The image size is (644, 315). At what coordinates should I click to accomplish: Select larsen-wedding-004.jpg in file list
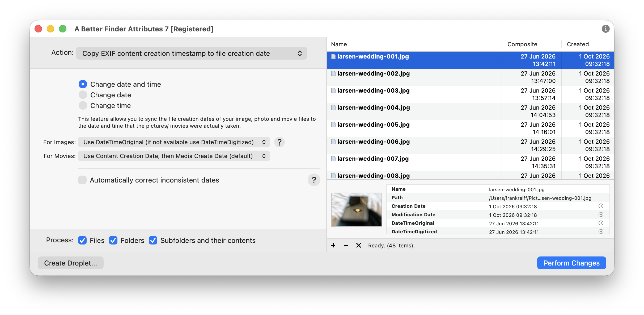click(470, 111)
